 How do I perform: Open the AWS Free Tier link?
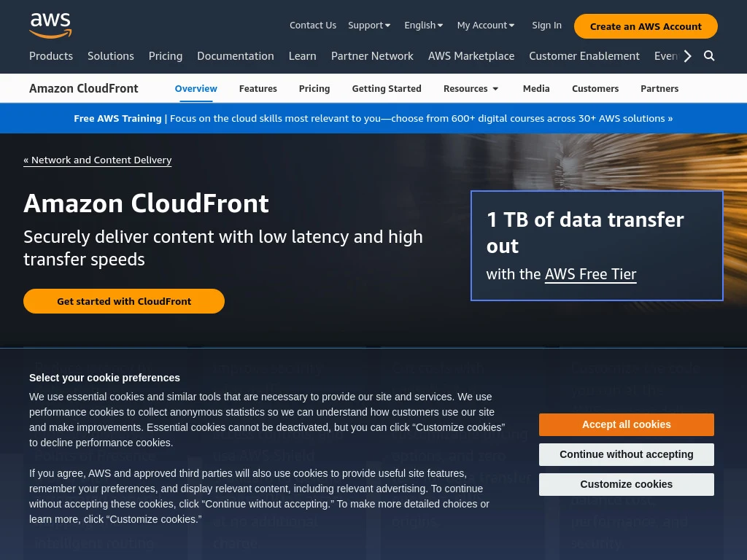click(x=590, y=274)
